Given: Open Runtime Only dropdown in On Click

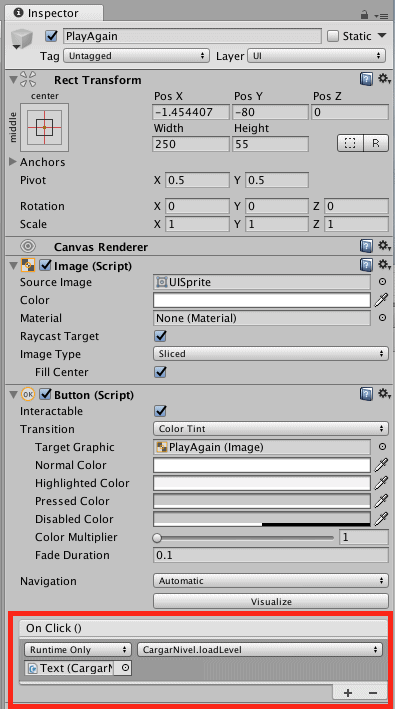Looking at the screenshot, I should (x=78, y=650).
